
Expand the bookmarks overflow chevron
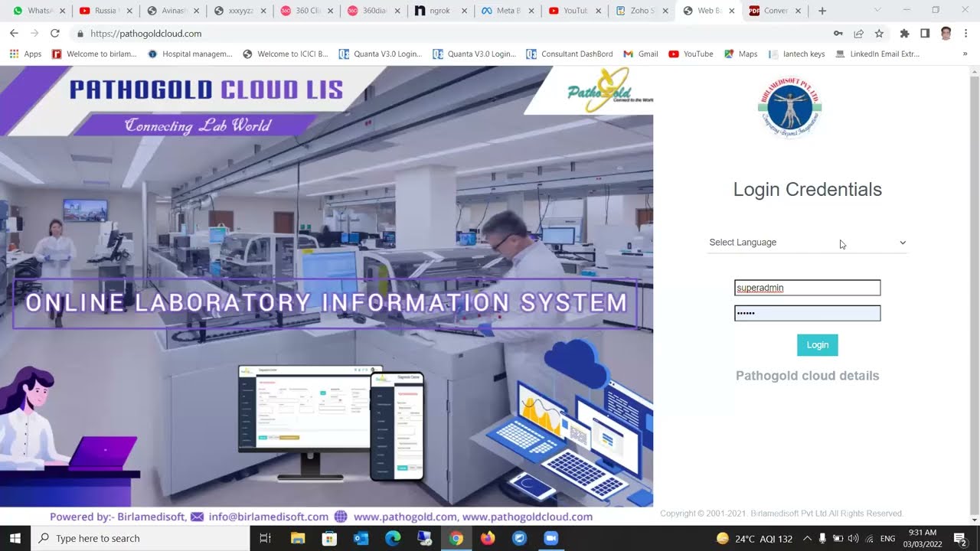tap(965, 54)
